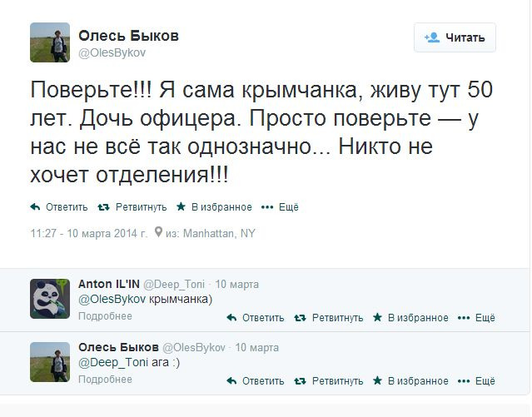Image resolution: width=532 pixels, height=417 pixels.
Task: Reply icon on Anton IL'IN's tweet
Action: pyautogui.click(x=231, y=318)
